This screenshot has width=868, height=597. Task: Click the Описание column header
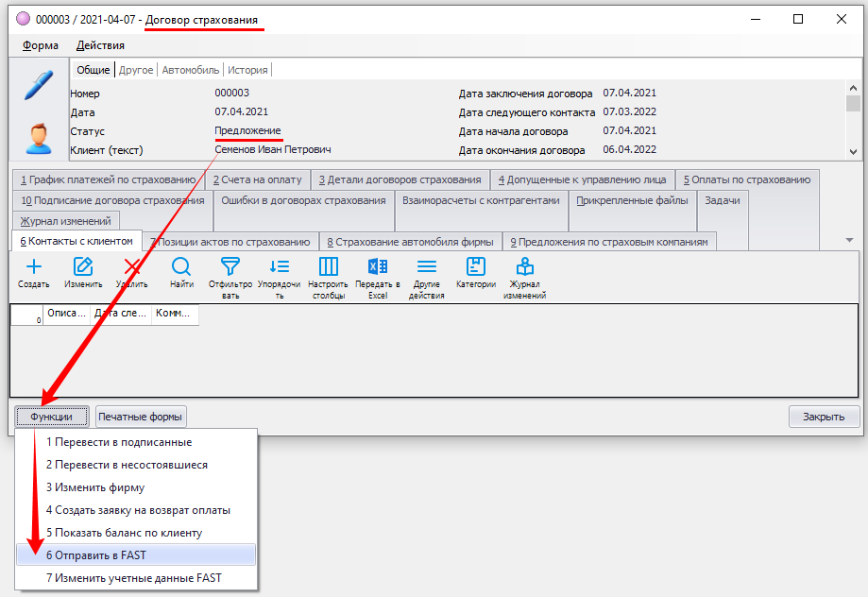[x=66, y=313]
